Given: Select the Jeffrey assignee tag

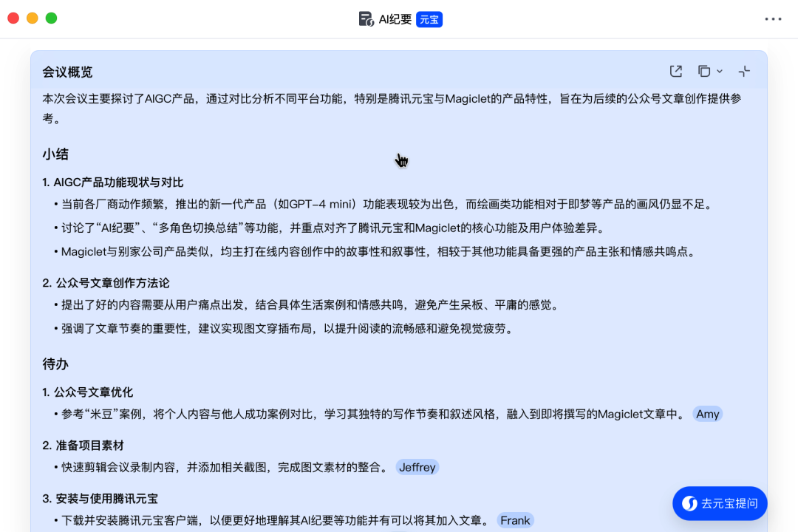Looking at the screenshot, I should 417,467.
